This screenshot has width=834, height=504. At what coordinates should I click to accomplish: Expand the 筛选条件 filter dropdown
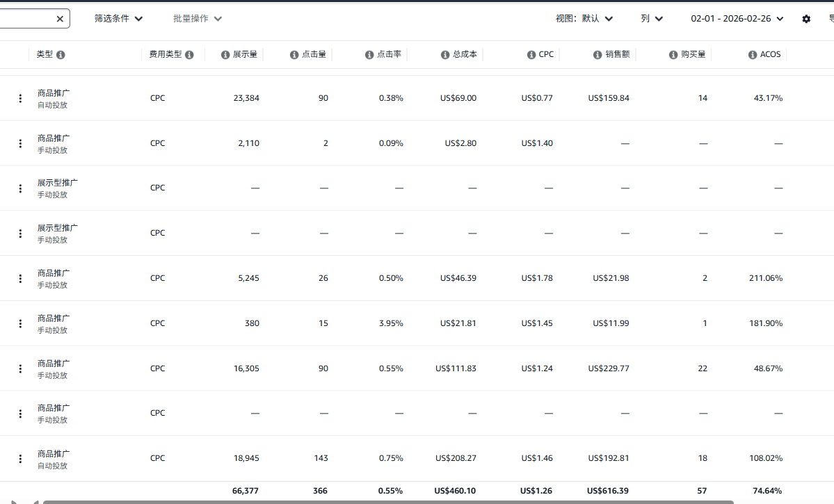tap(118, 19)
